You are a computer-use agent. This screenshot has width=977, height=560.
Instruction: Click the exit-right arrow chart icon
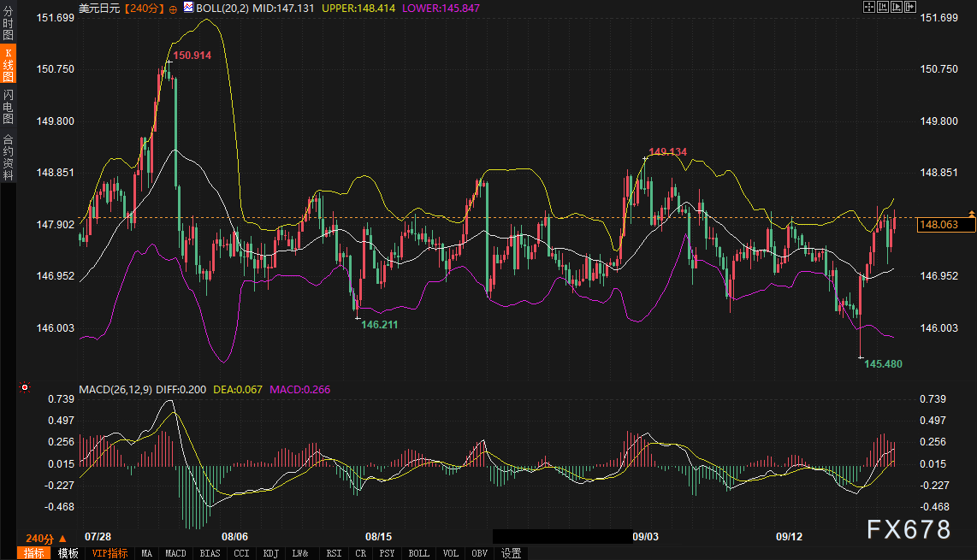pos(909,7)
